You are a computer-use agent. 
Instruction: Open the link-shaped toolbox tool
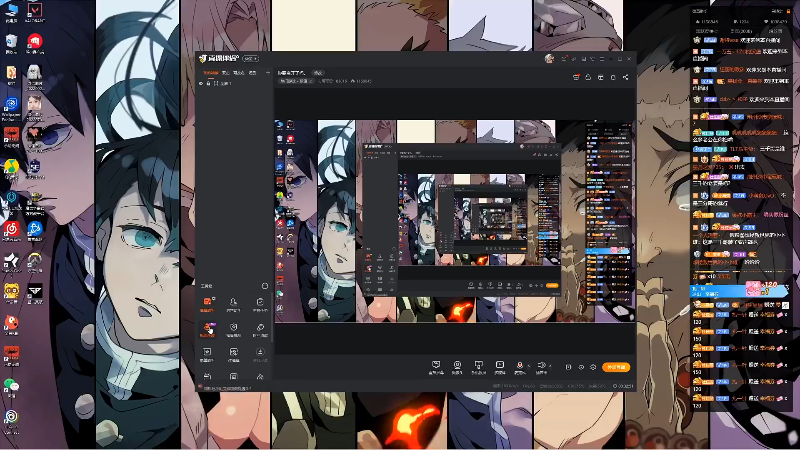click(x=260, y=329)
